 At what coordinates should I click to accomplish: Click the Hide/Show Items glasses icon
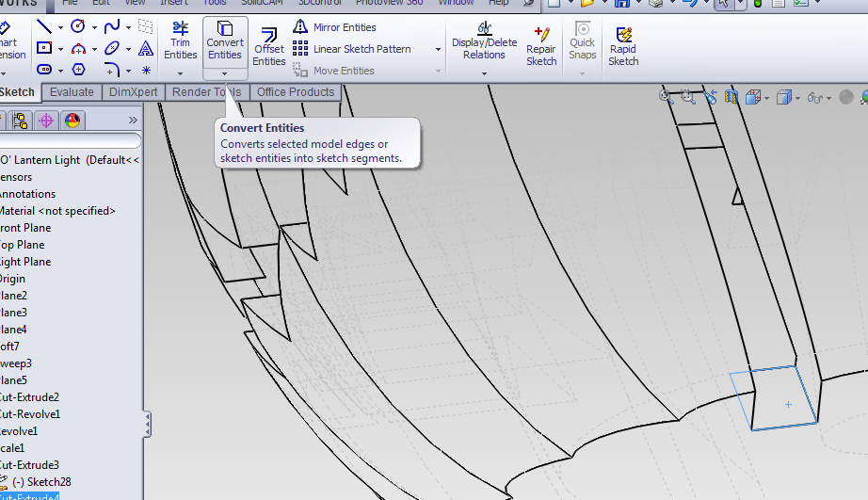[815, 98]
